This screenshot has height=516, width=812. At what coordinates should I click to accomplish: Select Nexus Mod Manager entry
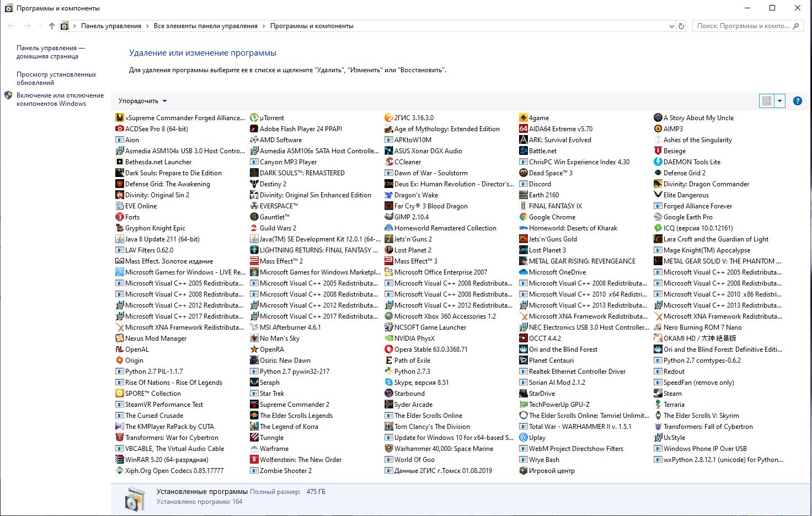click(x=151, y=338)
